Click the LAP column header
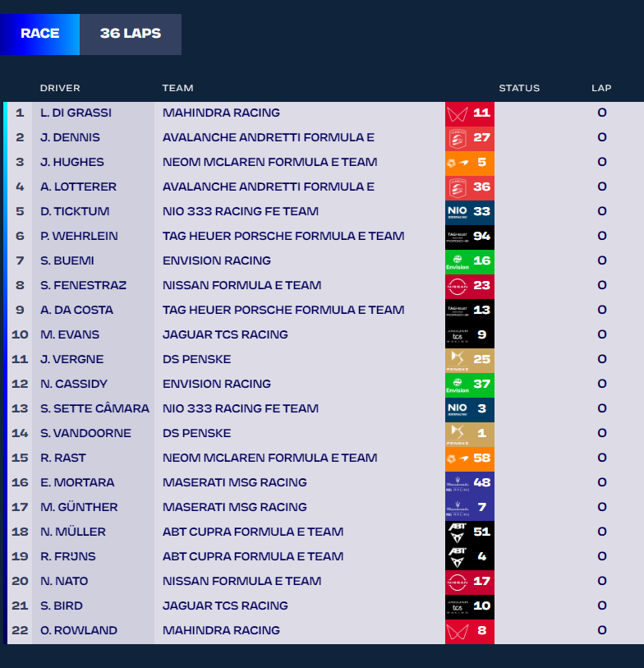This screenshot has width=644, height=668. (601, 88)
